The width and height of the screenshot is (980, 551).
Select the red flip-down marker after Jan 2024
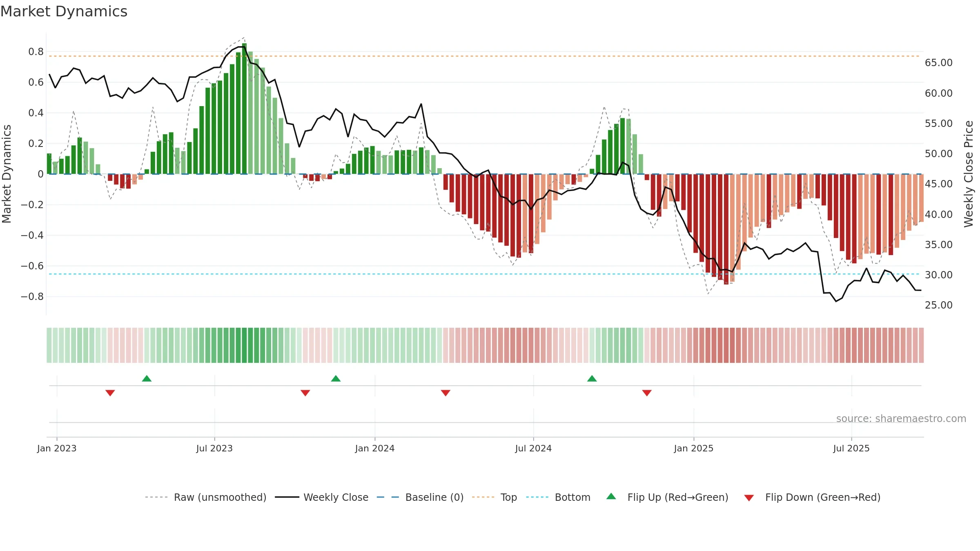pyautogui.click(x=445, y=393)
